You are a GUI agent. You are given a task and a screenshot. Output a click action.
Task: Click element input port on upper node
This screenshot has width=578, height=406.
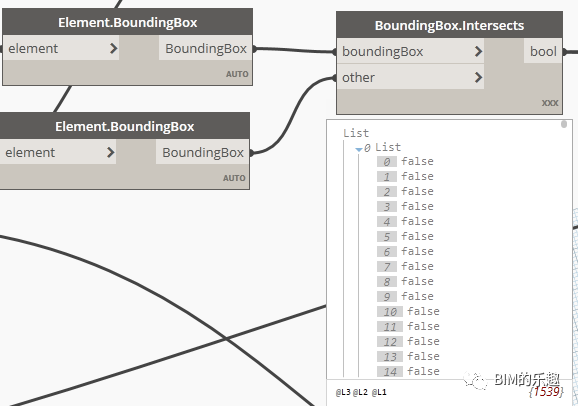click(x=60, y=48)
